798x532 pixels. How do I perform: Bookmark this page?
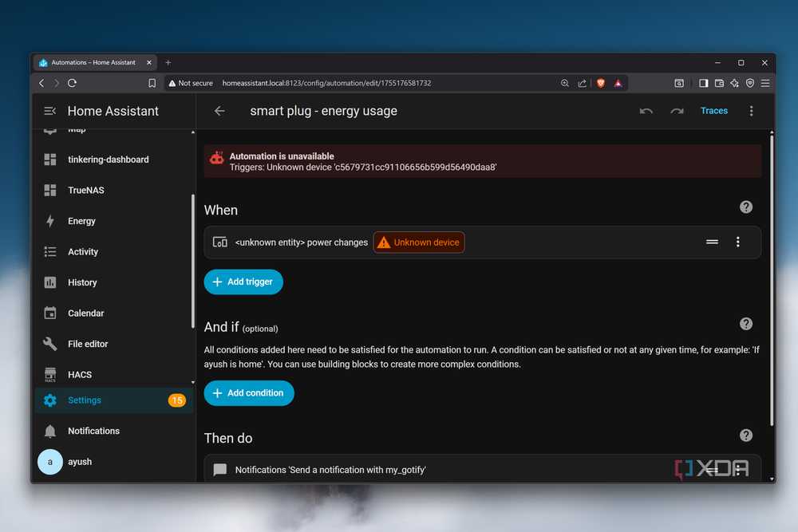152,83
